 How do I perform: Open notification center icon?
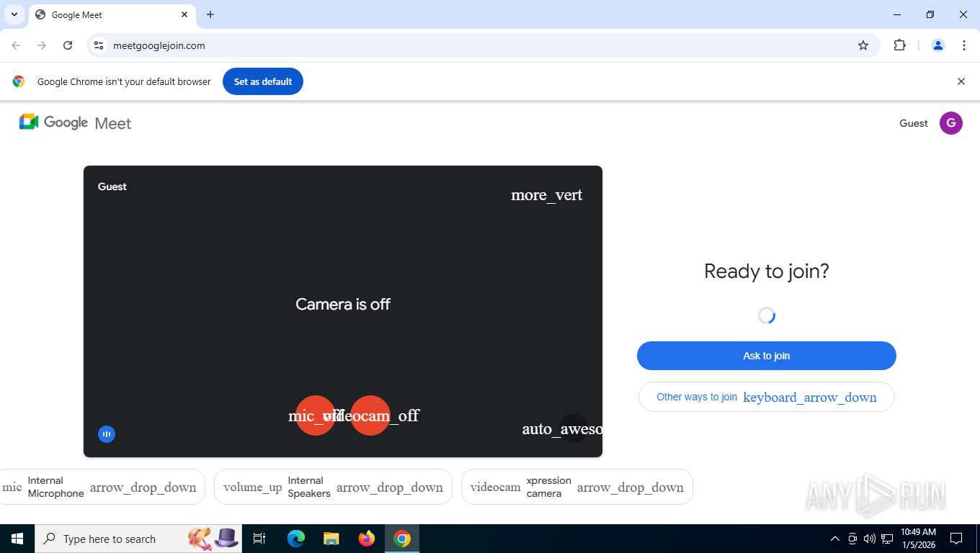tap(956, 539)
